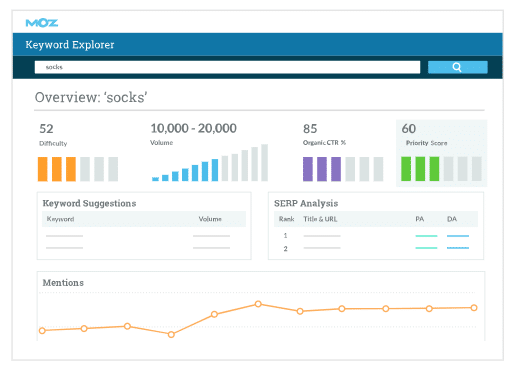Click the purple Organic CTR bar gauge
The height and width of the screenshot is (370, 519).
[343, 169]
